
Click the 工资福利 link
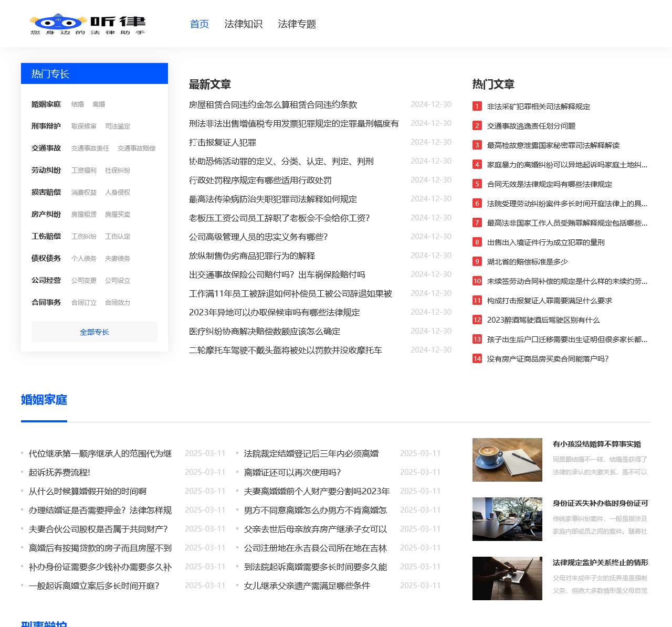point(84,171)
